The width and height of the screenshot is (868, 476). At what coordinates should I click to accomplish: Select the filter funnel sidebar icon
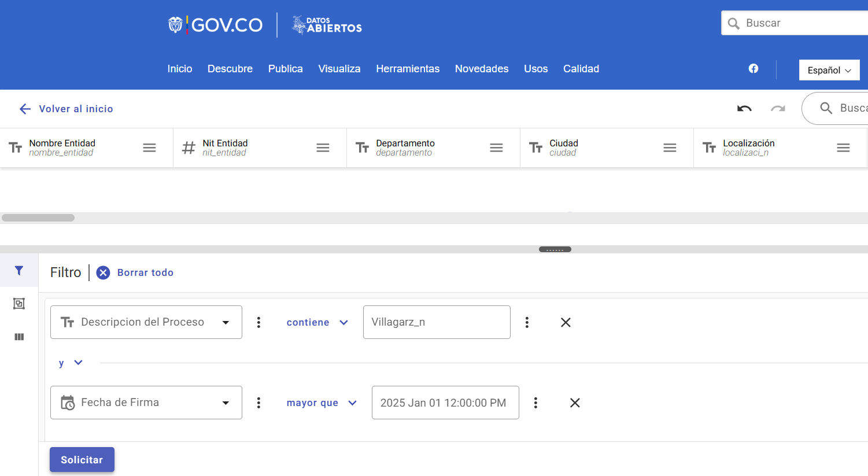click(19, 270)
